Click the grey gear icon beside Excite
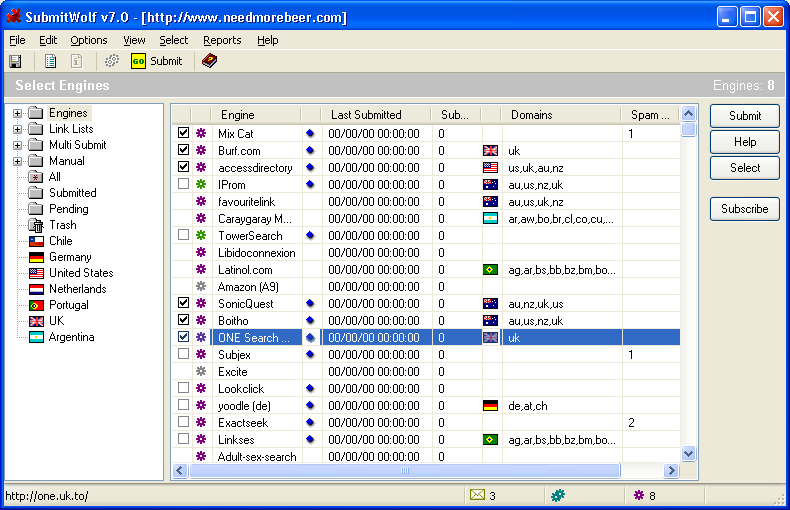Screen dimensions: 790x510 tap(201, 371)
